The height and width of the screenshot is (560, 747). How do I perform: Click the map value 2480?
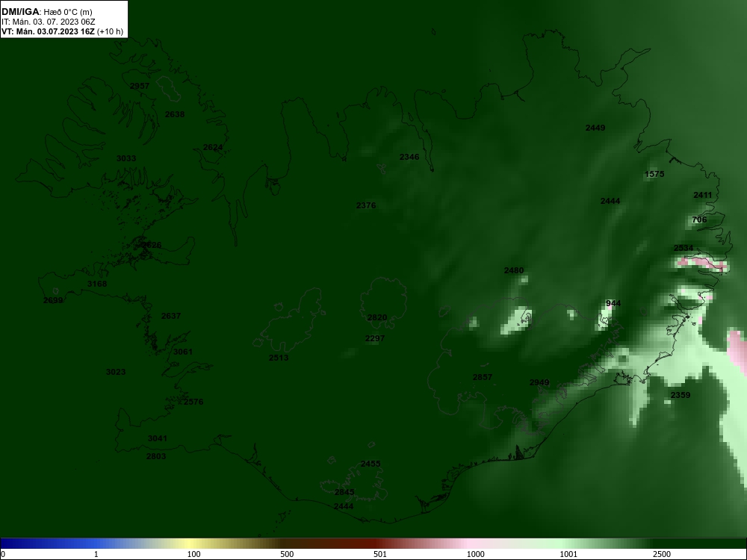[514, 270]
